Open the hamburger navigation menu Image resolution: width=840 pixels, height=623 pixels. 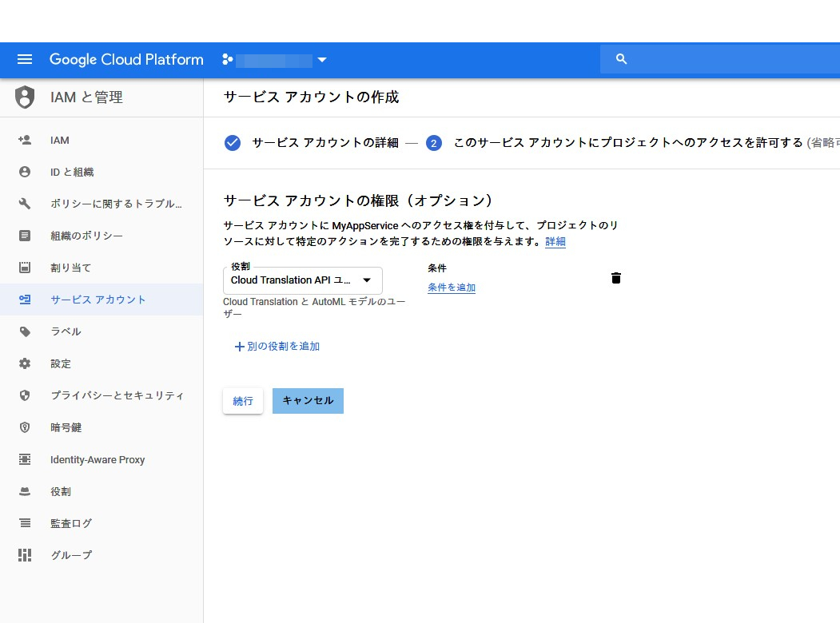[25, 60]
